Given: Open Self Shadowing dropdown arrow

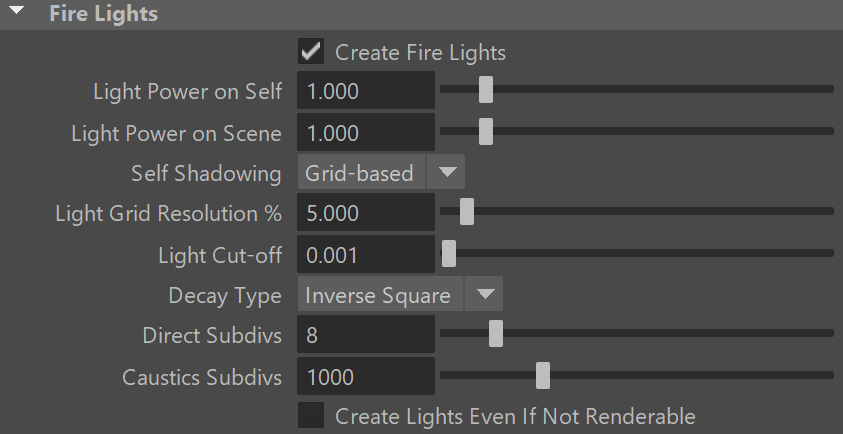Looking at the screenshot, I should 447,173.
